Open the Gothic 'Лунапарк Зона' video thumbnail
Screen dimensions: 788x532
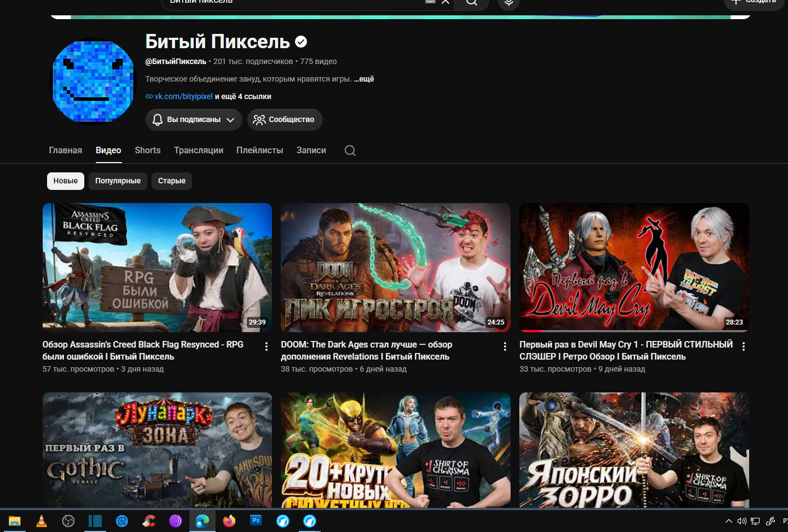[x=158, y=450]
